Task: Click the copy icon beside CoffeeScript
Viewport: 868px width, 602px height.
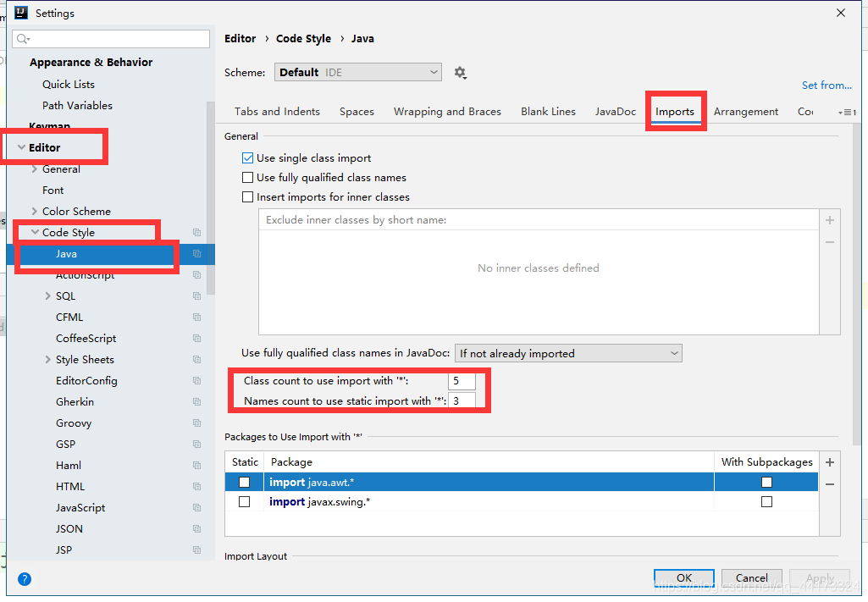Action: [196, 338]
